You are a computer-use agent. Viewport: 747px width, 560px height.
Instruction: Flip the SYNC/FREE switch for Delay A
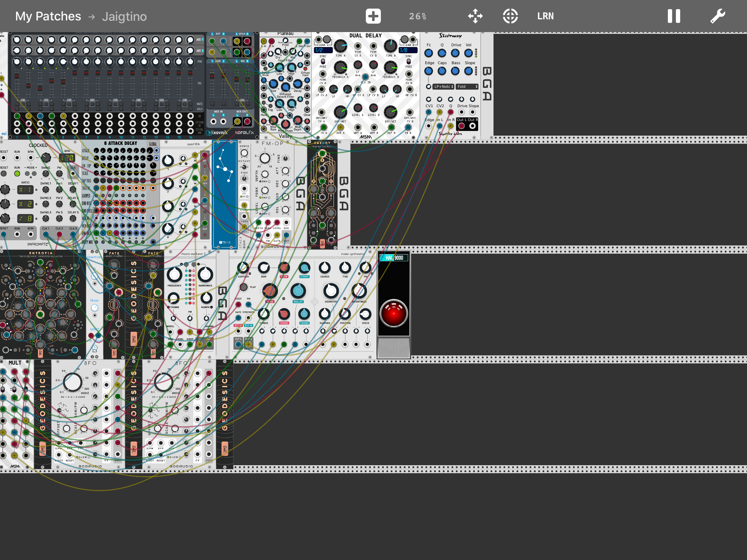[x=323, y=61]
